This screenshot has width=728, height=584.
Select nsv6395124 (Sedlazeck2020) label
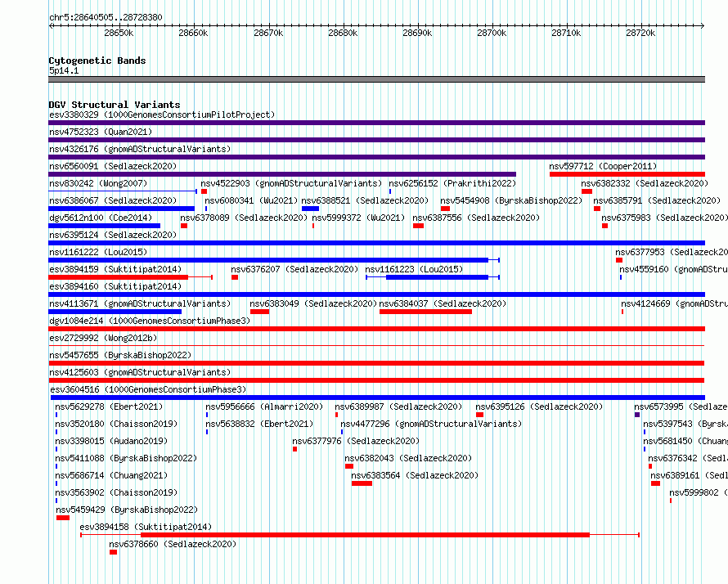(x=113, y=235)
